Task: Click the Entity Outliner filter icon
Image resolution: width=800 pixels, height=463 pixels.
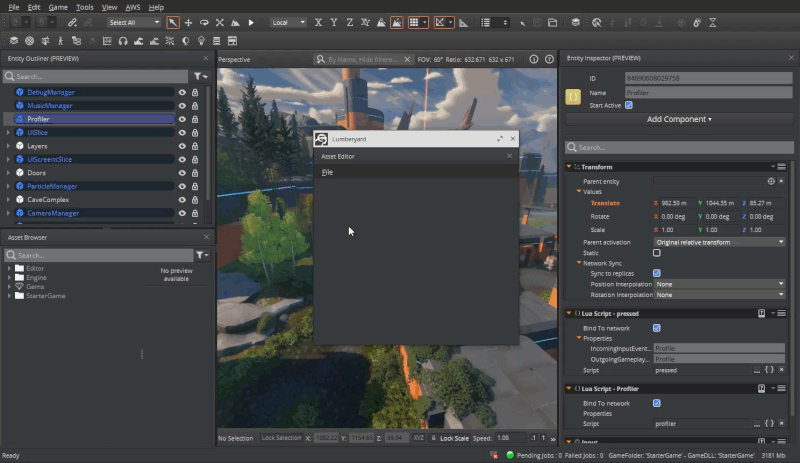Action: coord(199,76)
